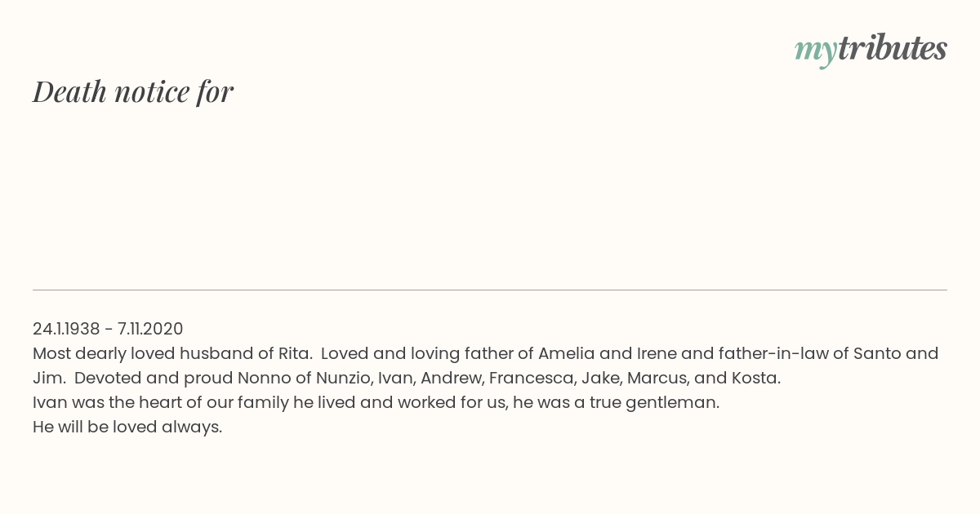Click the death date 7.11.2020
The width and height of the screenshot is (980, 514).
[150, 329]
